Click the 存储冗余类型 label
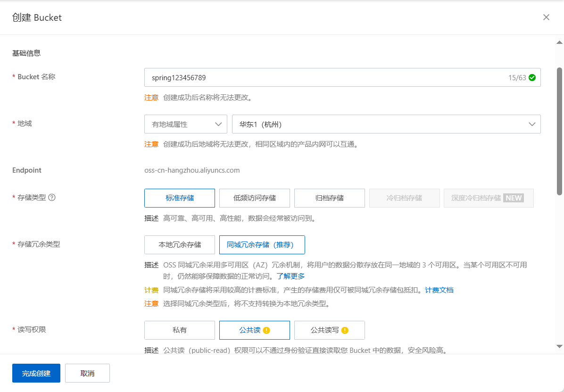 tap(39, 244)
